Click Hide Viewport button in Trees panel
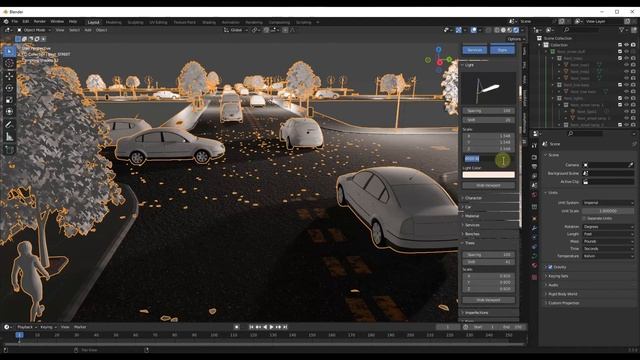The width and height of the screenshot is (640, 360). pos(489,300)
